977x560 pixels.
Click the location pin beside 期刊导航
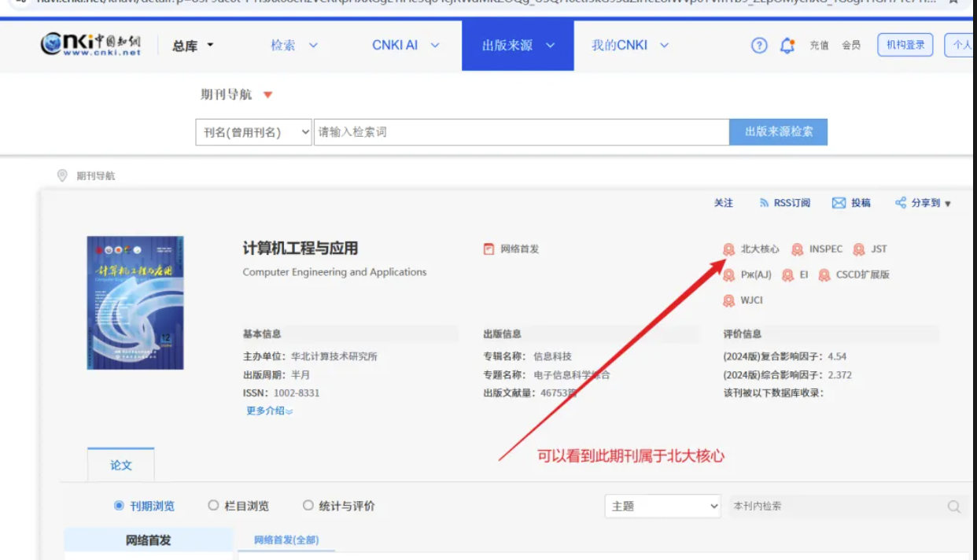pos(62,175)
